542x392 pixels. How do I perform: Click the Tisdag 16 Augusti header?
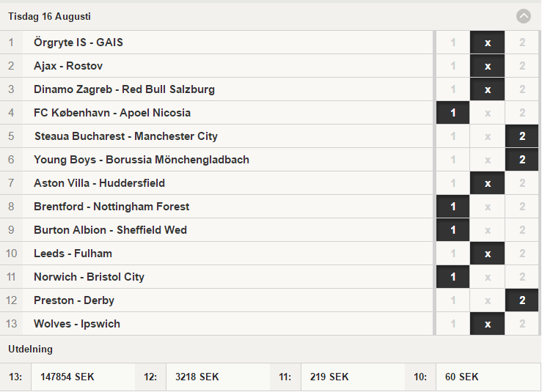coord(49,16)
